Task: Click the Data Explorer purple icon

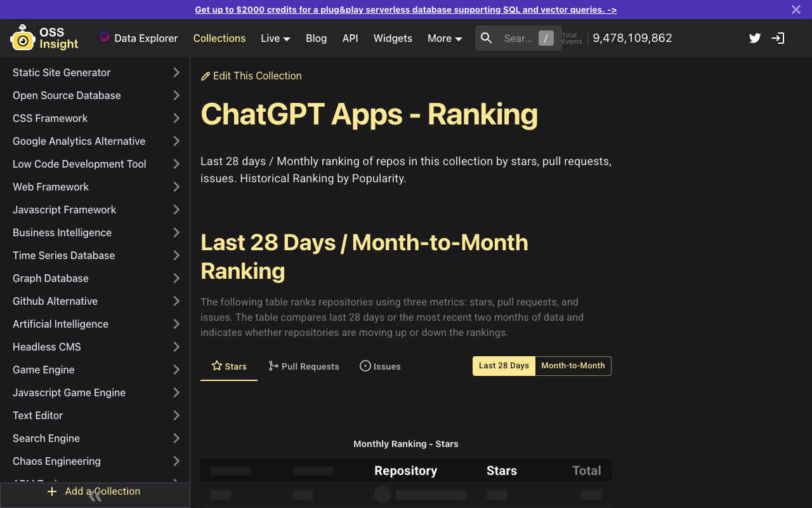Action: tap(105, 37)
